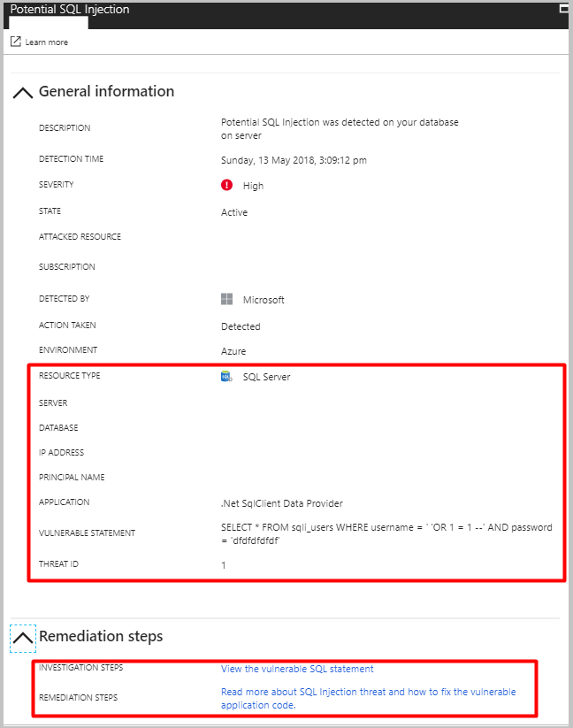The image size is (573, 728).
Task: Click the resource type value SQL Server
Action: pyautogui.click(x=267, y=377)
